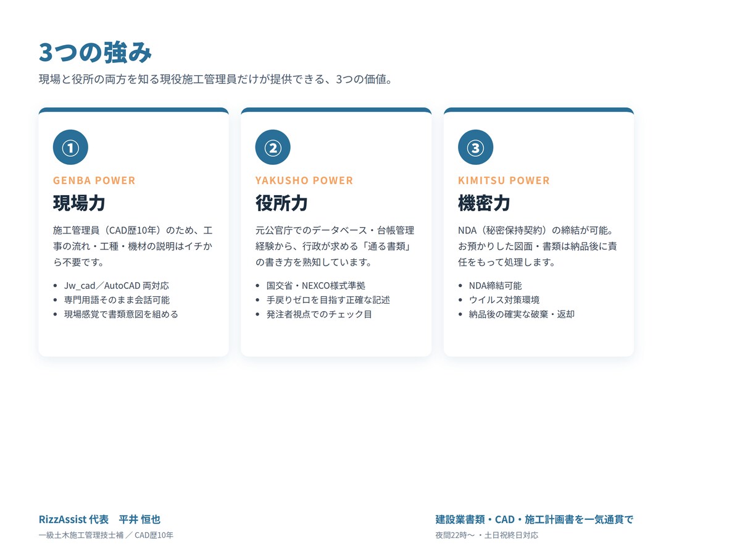Click the circled number 3 badge

click(x=475, y=147)
